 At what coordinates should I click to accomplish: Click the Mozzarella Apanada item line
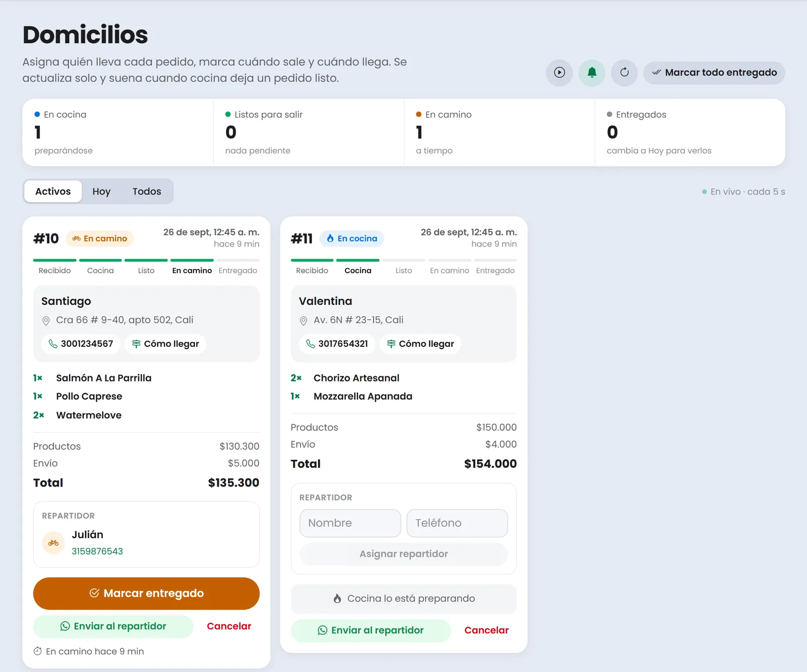pos(404,397)
